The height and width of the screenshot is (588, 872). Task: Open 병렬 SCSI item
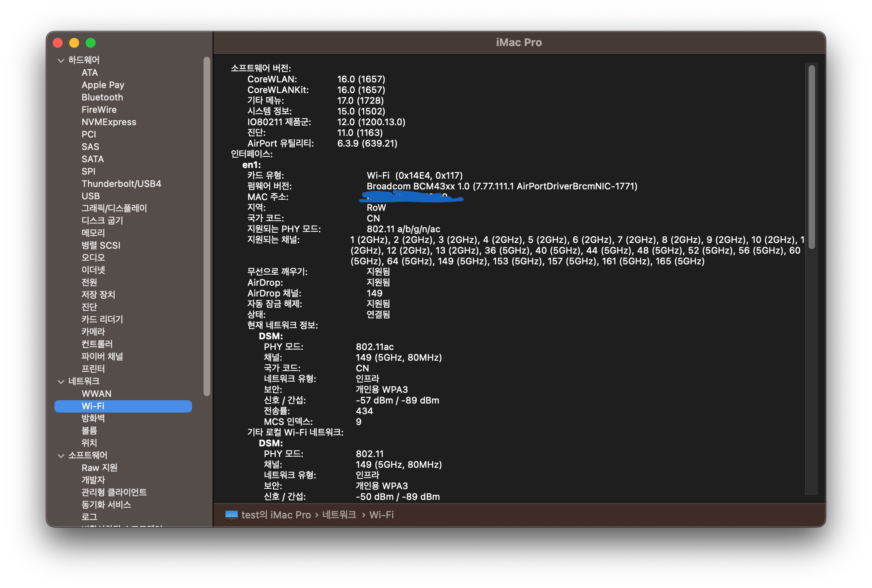click(x=101, y=245)
